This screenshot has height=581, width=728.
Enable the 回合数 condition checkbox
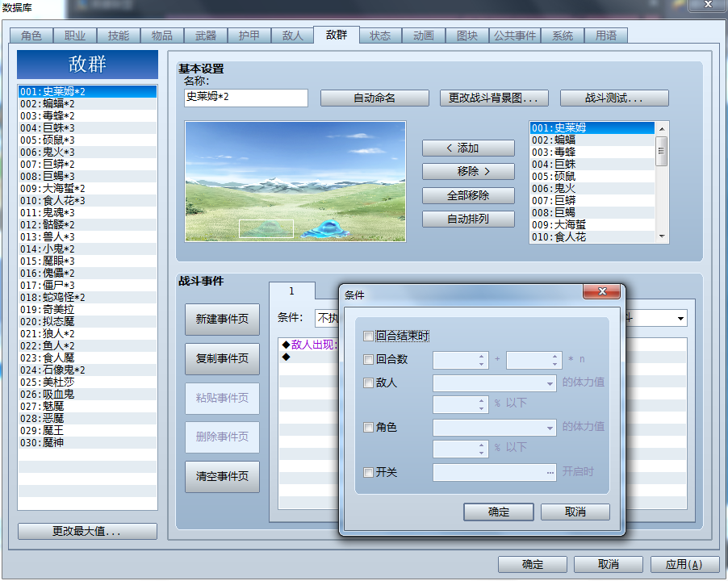pyautogui.click(x=368, y=359)
